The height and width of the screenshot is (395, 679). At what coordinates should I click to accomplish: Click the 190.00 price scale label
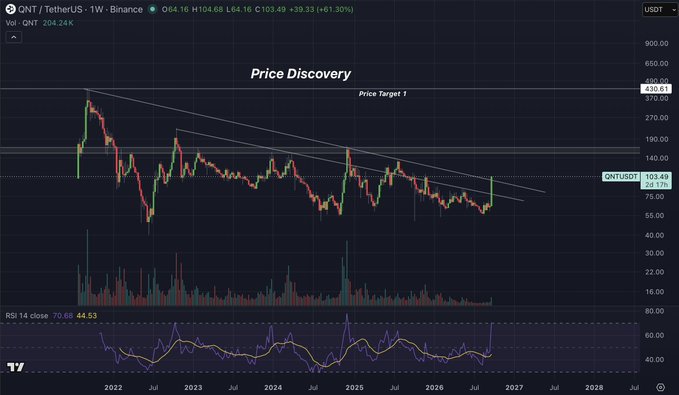tap(656, 139)
